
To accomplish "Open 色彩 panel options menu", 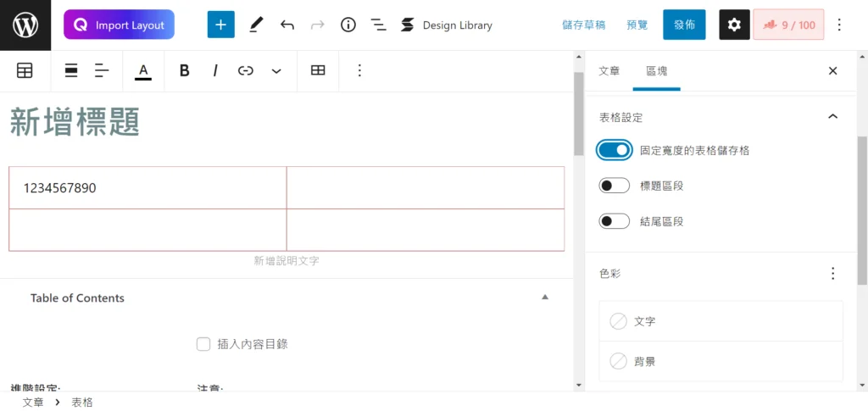I will [832, 273].
